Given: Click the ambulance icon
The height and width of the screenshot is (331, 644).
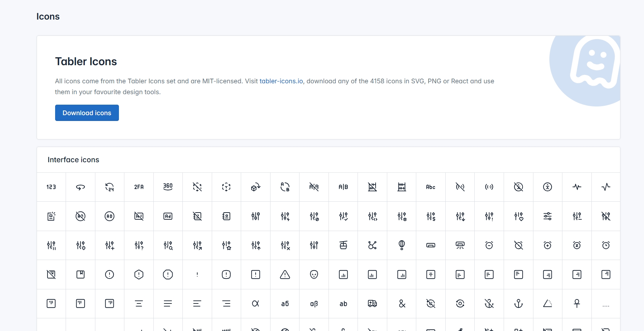Looking at the screenshot, I should pos(372,303).
